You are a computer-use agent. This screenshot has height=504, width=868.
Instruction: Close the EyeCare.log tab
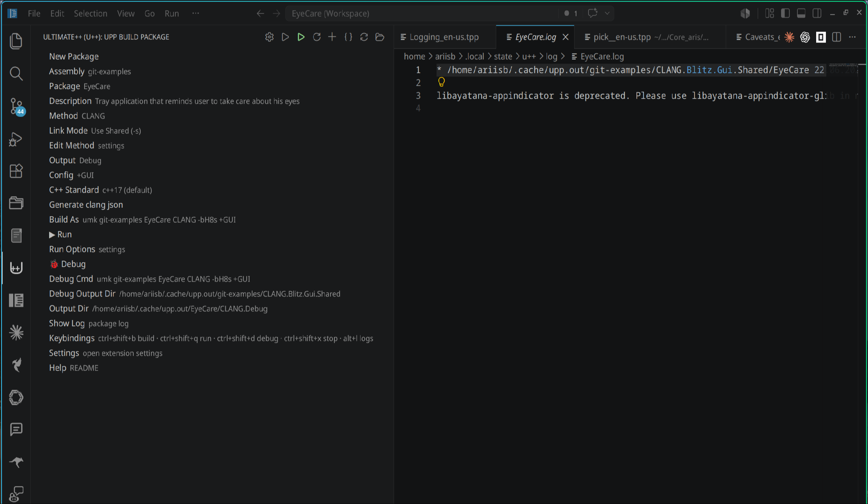pyautogui.click(x=566, y=37)
